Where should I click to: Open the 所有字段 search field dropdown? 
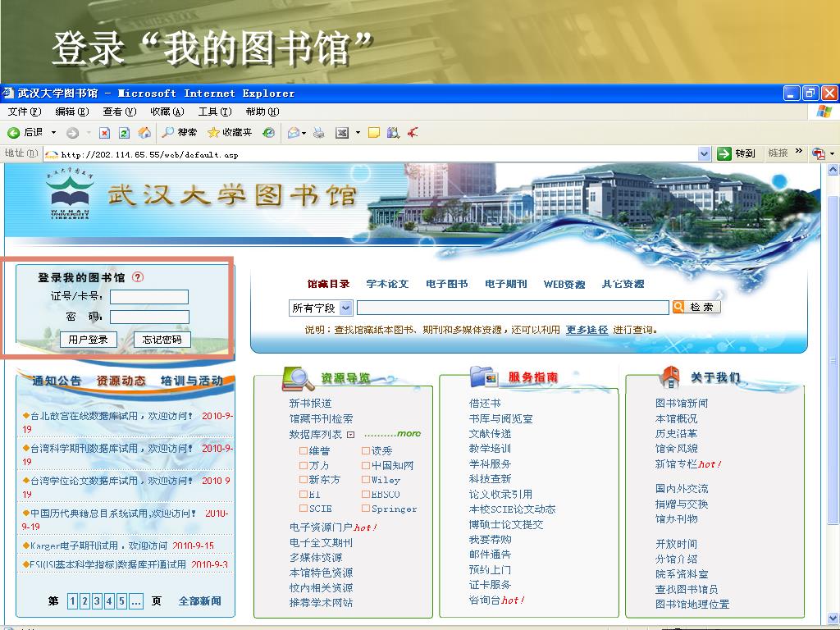coord(345,308)
